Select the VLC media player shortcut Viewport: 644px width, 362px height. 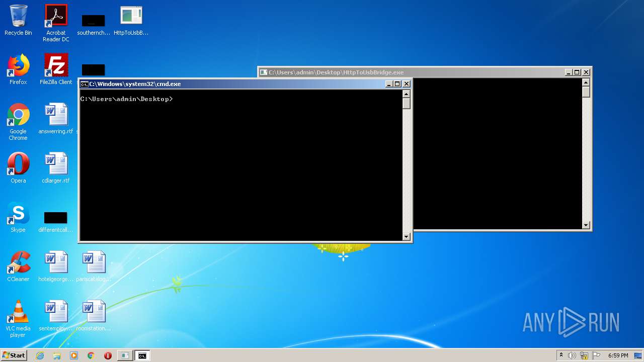[x=18, y=319]
